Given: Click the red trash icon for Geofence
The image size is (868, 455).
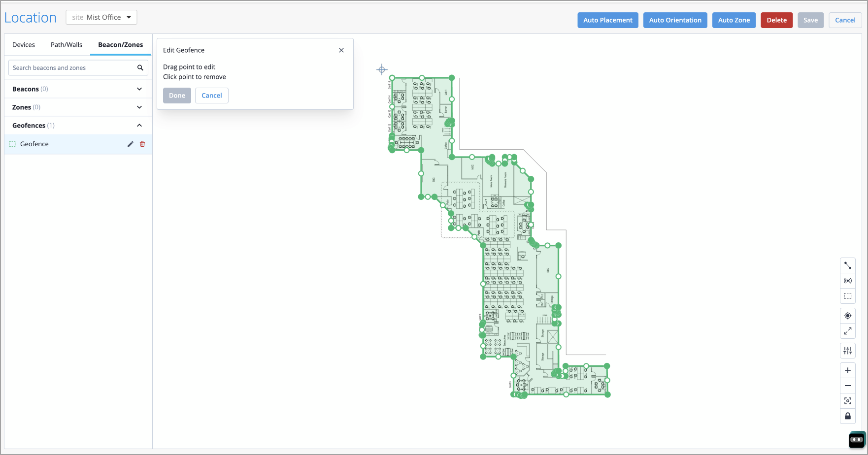Looking at the screenshot, I should click(x=142, y=144).
